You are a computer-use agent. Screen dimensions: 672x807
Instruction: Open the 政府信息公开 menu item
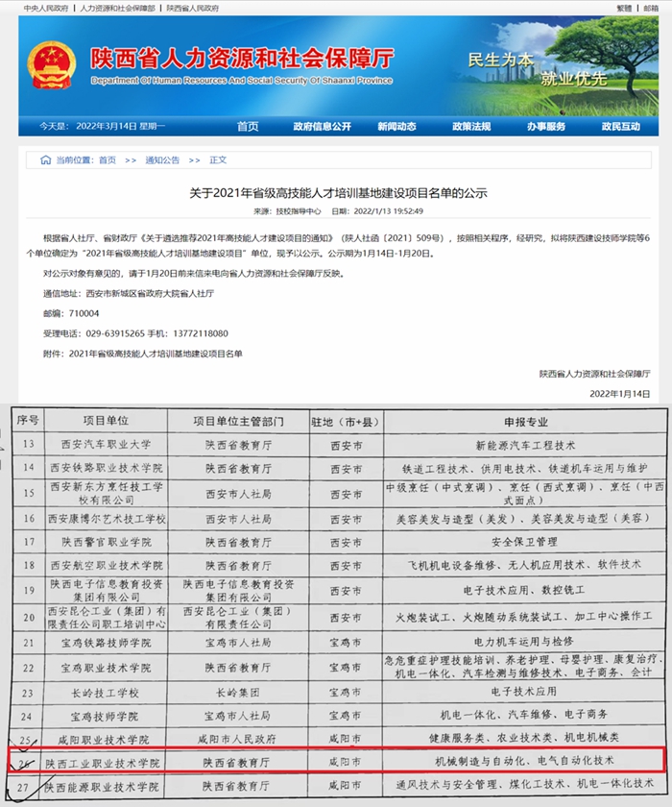coord(322,126)
